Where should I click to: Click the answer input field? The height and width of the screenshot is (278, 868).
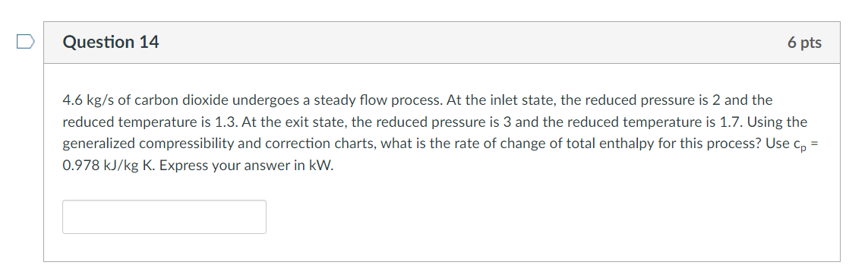coord(164,216)
